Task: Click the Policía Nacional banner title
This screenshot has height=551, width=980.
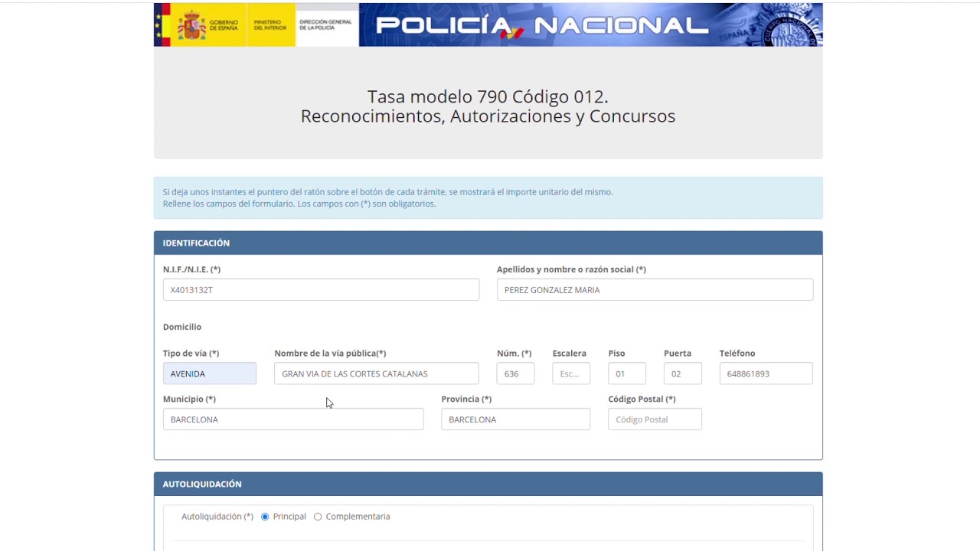Action: tap(542, 25)
